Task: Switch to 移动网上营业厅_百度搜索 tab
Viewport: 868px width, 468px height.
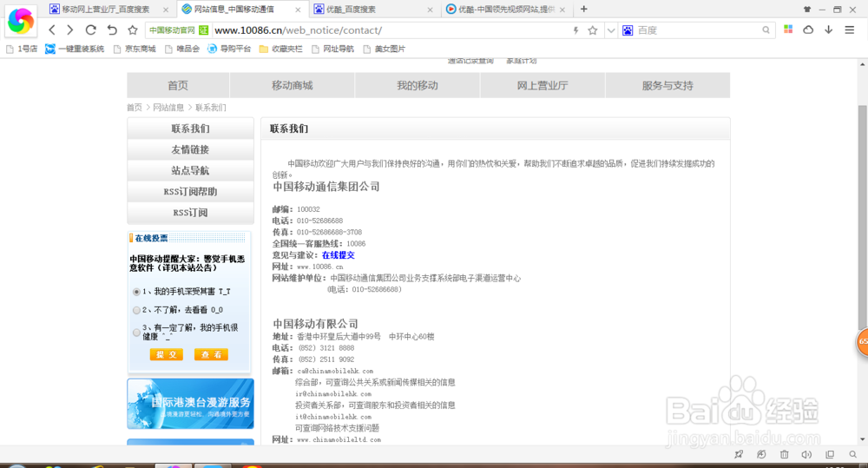Action: click(105, 10)
